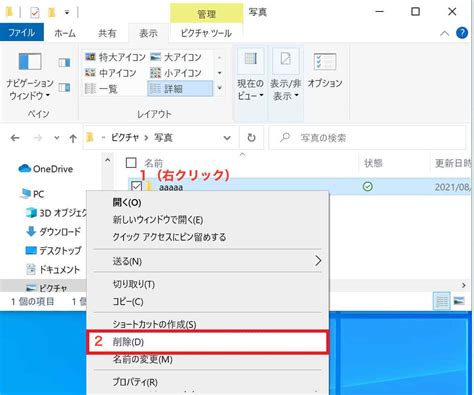Open the ファイル tab
The image size is (474, 395).
(x=22, y=33)
